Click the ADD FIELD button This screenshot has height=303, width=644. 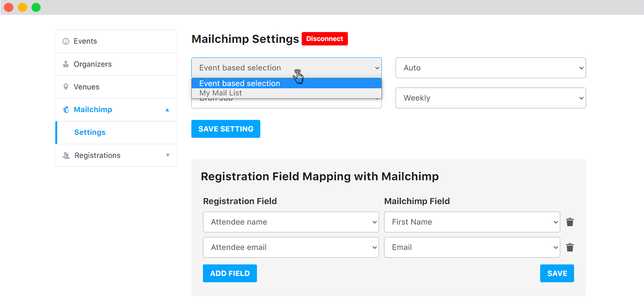[230, 273]
